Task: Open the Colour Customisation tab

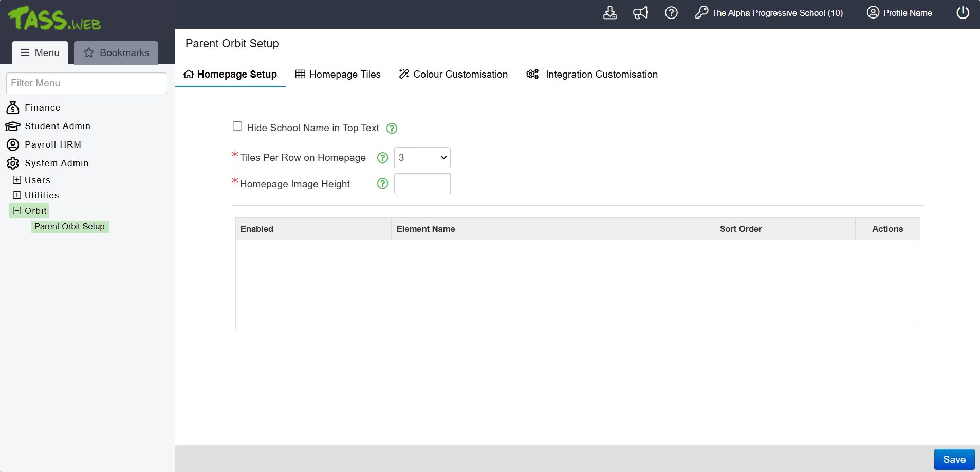Action: tap(453, 75)
